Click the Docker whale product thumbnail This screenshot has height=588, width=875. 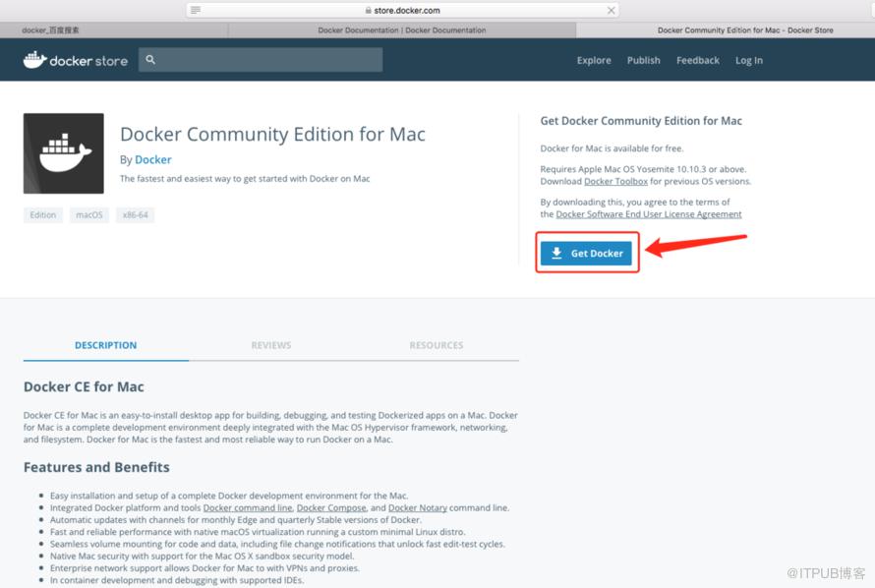click(x=64, y=153)
